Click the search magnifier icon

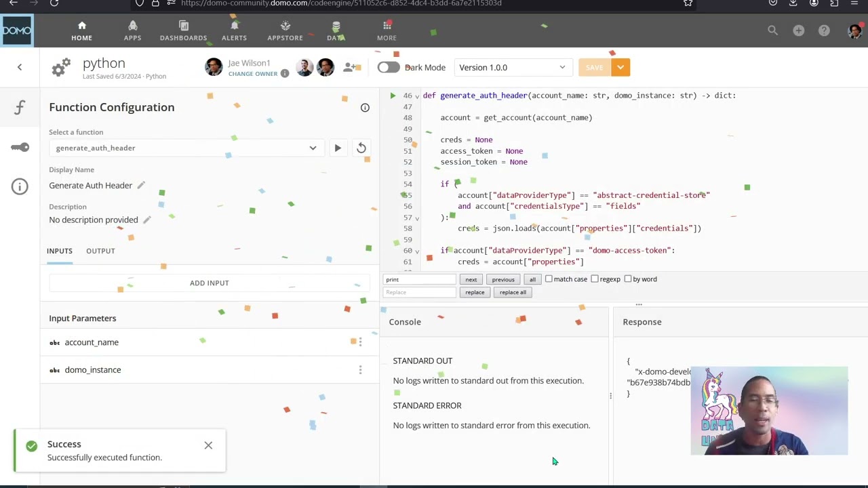tap(772, 30)
